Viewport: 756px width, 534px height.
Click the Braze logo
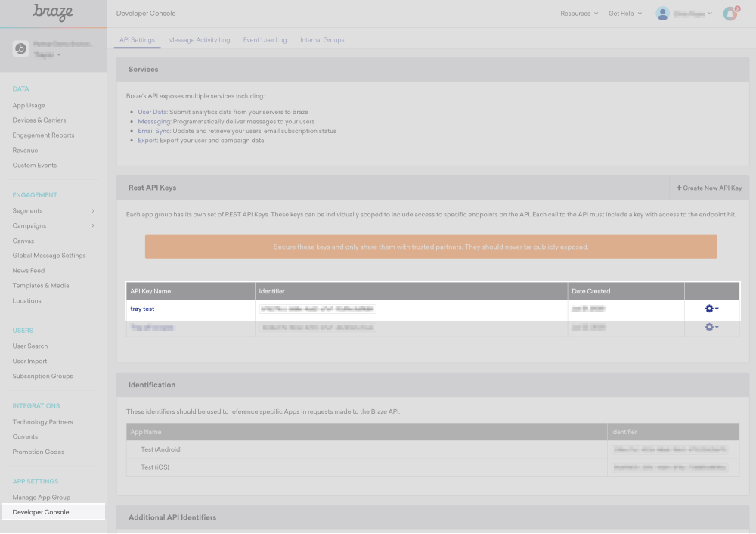pyautogui.click(x=53, y=13)
